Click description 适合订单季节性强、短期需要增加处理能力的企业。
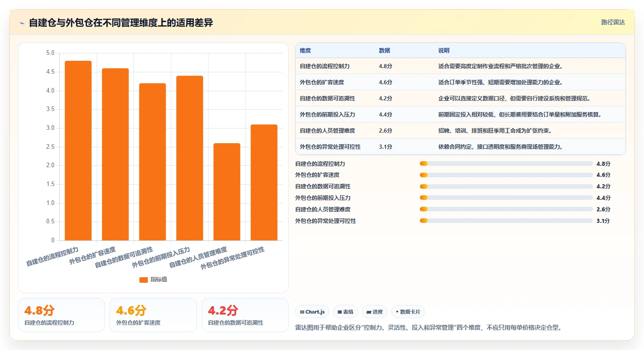 [x=501, y=82]
